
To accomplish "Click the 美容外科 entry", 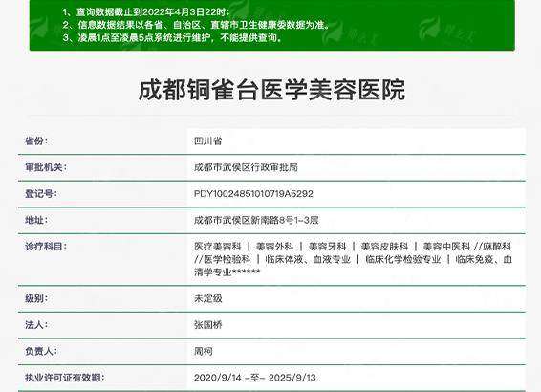I will (274, 247).
